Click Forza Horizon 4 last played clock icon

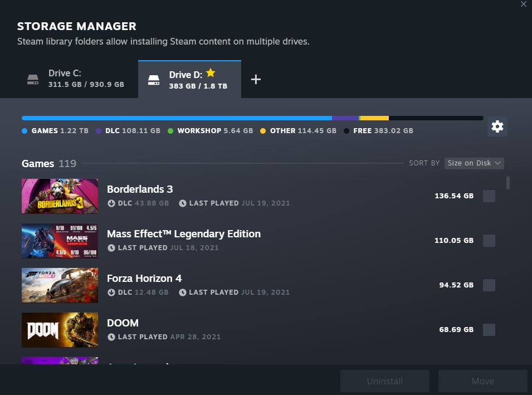(x=183, y=292)
